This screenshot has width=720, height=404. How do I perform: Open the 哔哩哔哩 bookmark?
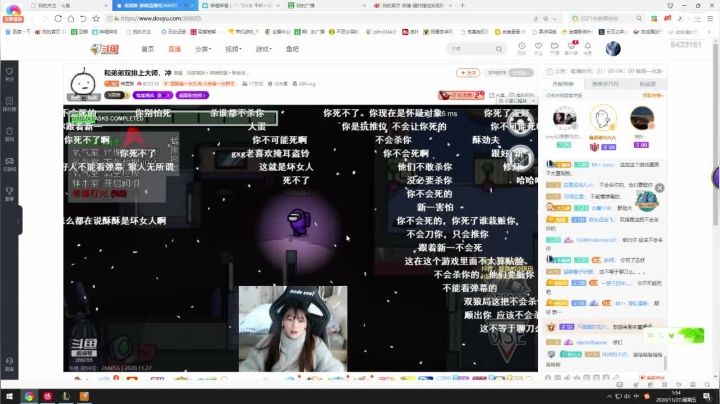click(105, 32)
